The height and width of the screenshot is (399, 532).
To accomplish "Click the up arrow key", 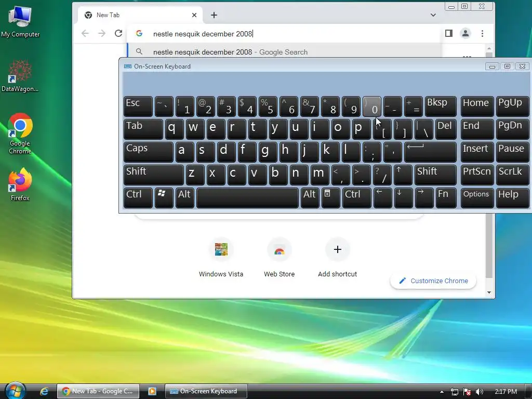I will coord(403,175).
